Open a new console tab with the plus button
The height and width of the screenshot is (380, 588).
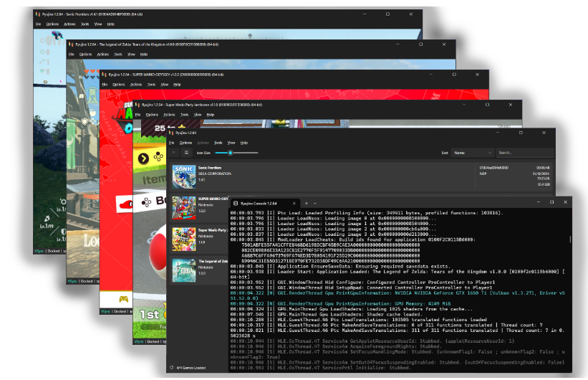point(307,204)
